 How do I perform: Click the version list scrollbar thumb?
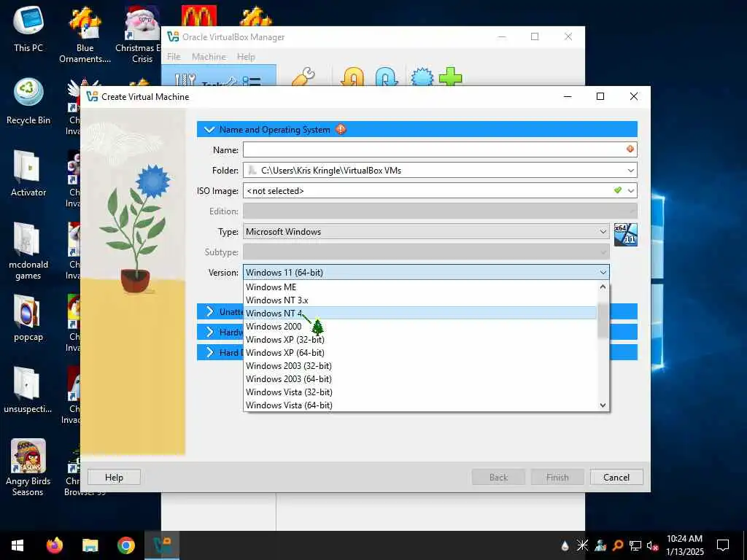click(x=603, y=321)
